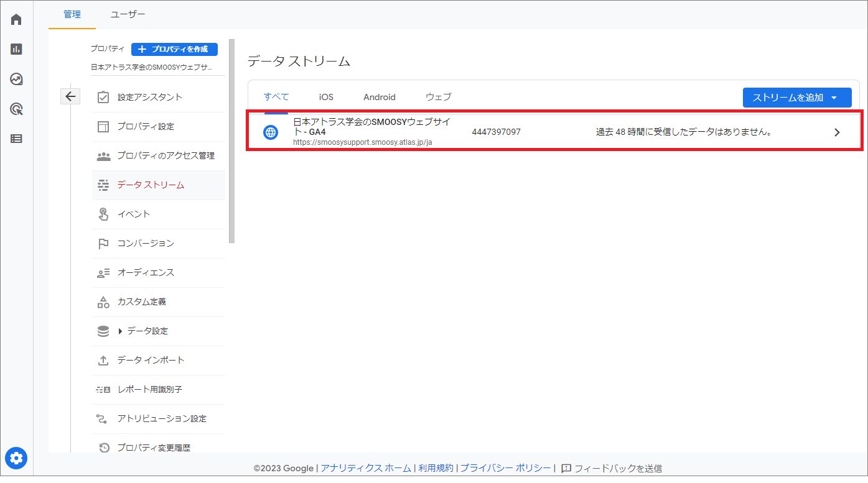
Task: Open the ストリームを追加 dropdown
Action: 797,98
